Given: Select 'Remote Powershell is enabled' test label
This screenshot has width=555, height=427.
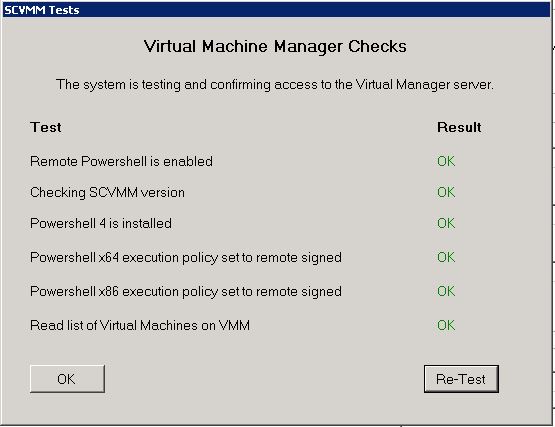Looking at the screenshot, I should (121, 161).
